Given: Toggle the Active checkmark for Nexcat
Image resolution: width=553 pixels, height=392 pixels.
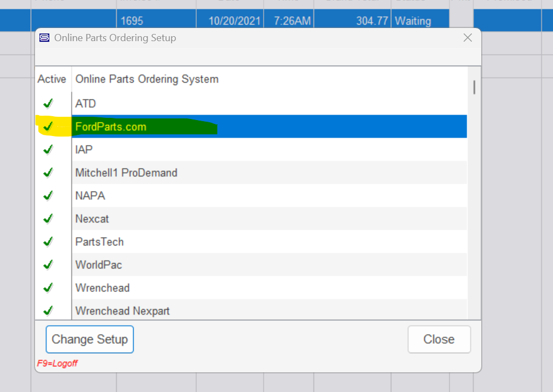Looking at the screenshot, I should [48, 219].
